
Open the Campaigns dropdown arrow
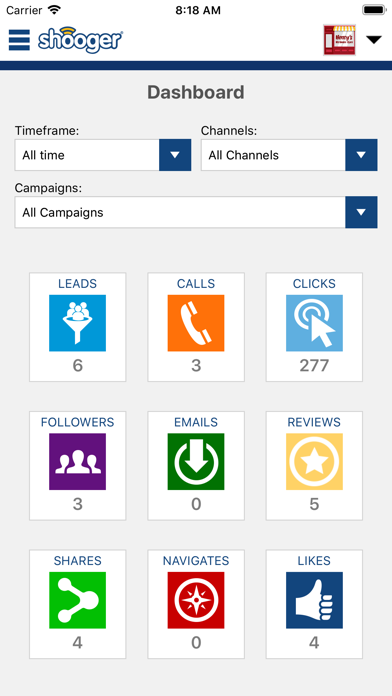pos(361,212)
